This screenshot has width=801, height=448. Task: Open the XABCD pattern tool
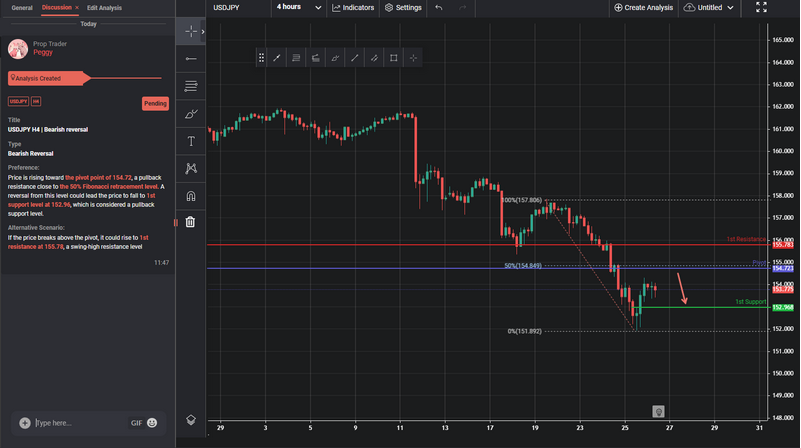click(x=191, y=168)
